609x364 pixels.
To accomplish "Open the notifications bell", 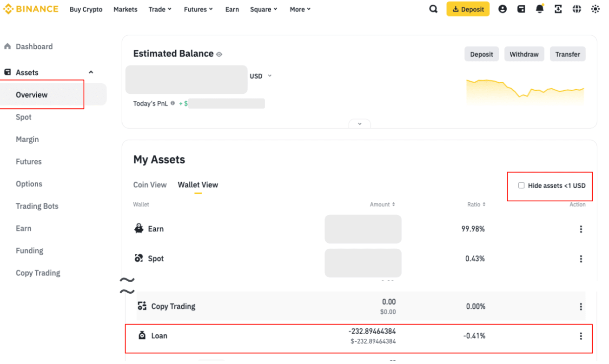I will pyautogui.click(x=540, y=9).
